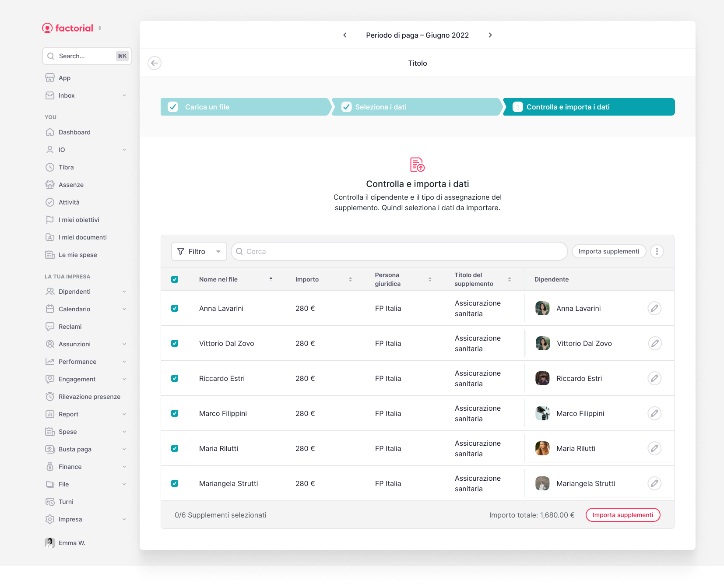Open Dashboard home icon

click(50, 132)
